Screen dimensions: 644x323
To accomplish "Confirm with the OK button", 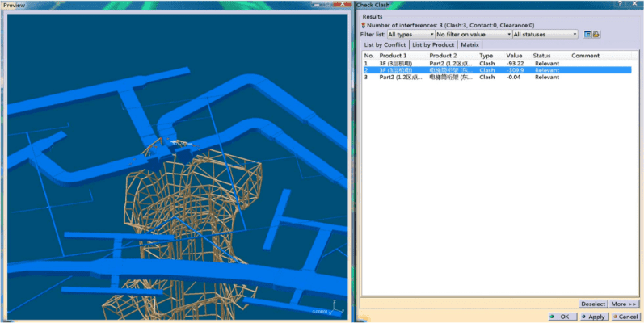I will [563, 317].
